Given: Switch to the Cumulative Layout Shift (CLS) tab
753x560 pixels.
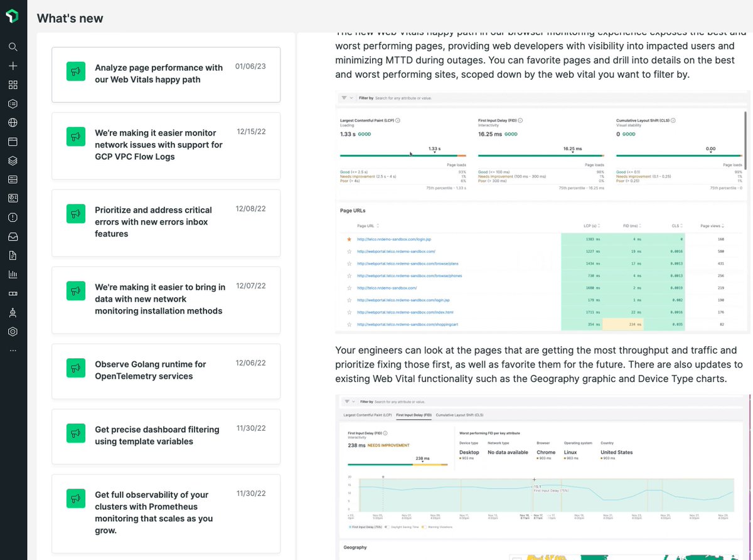Looking at the screenshot, I should tap(460, 415).
